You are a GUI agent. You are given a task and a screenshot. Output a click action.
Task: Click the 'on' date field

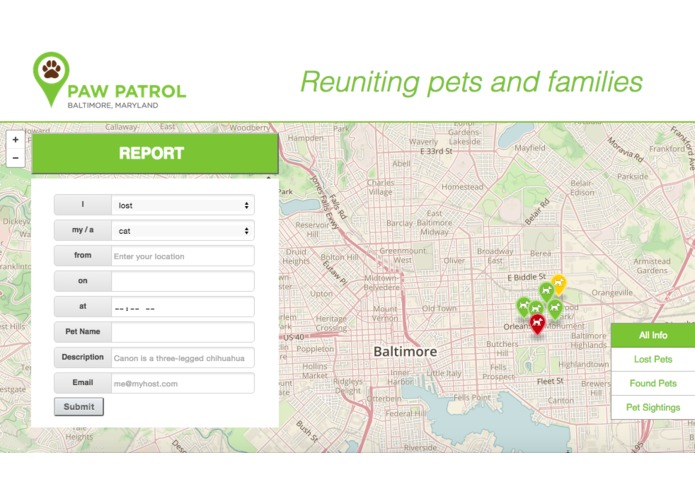pos(183,281)
